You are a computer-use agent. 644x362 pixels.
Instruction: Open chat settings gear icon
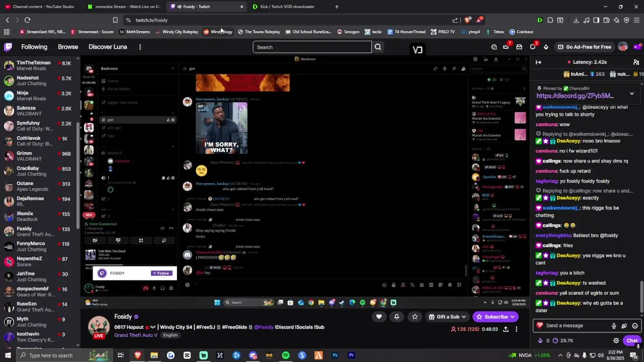tap(616, 340)
